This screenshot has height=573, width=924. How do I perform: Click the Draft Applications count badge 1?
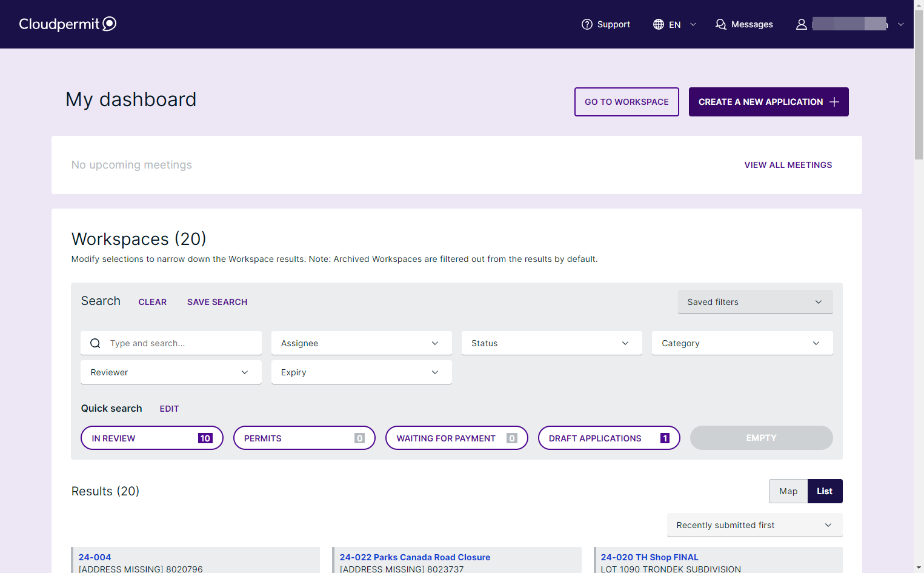pyautogui.click(x=665, y=438)
